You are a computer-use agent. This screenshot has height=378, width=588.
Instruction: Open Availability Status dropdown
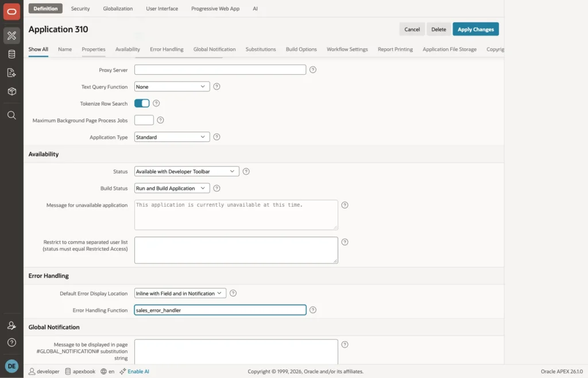pyautogui.click(x=187, y=171)
